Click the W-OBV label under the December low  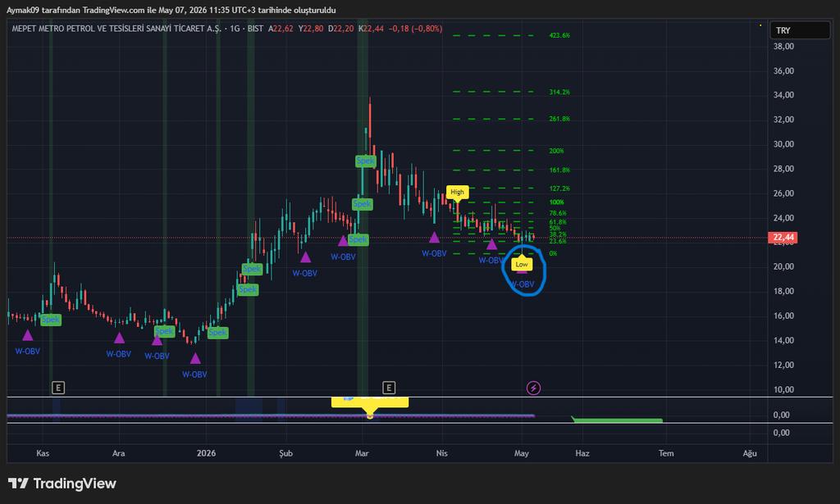click(194, 375)
